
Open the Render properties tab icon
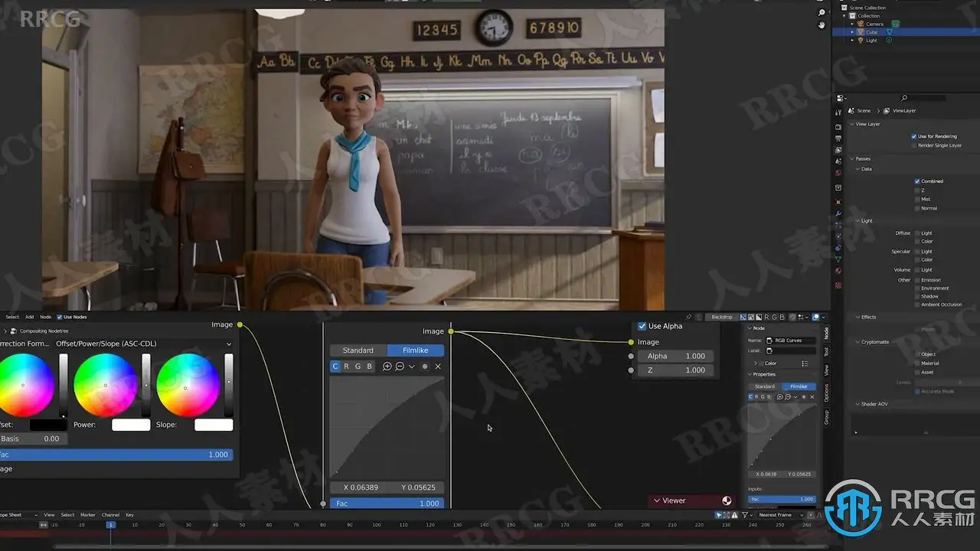coord(838,126)
